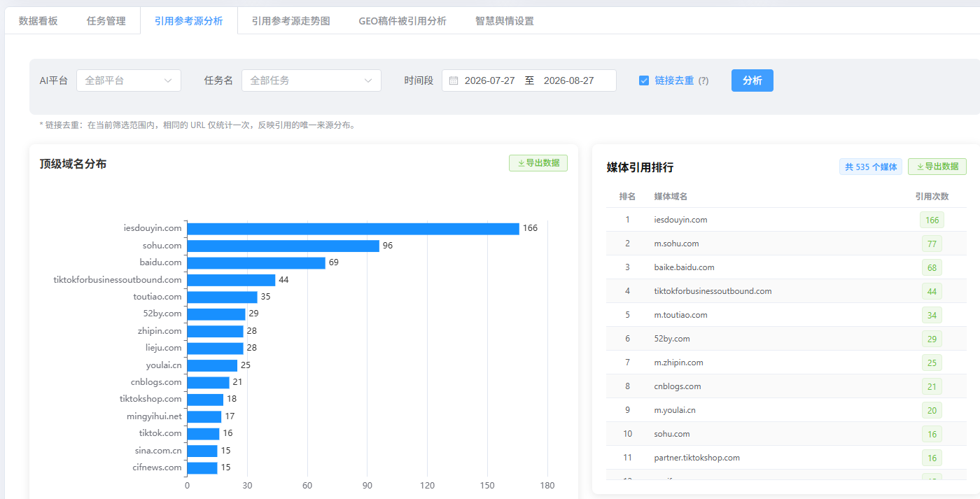Click the (?) help icon beside 链接去重
This screenshot has width=980, height=499.
(703, 80)
